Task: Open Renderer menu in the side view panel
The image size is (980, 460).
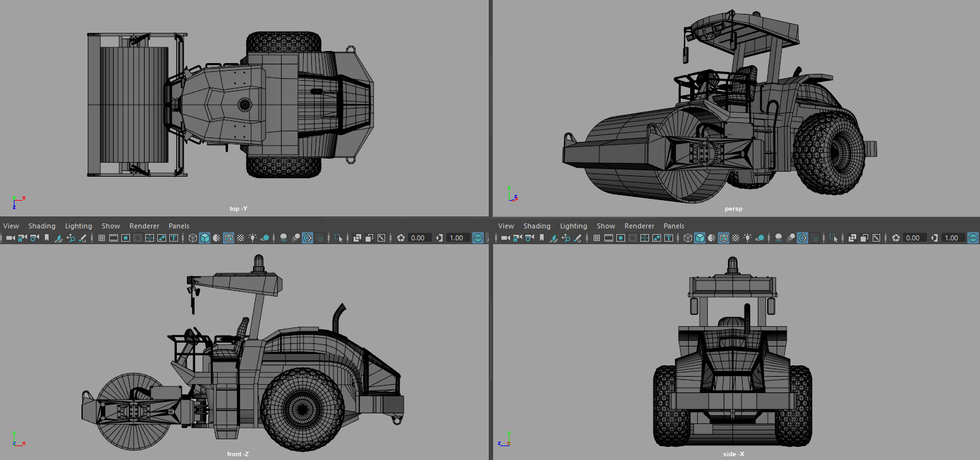Action: [x=639, y=226]
